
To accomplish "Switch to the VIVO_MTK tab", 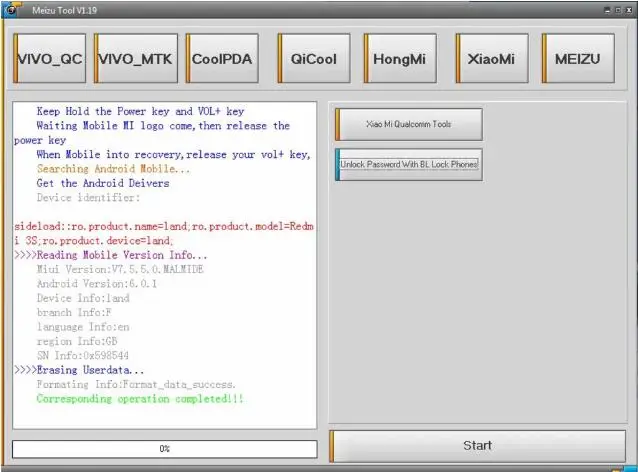I will [136, 59].
